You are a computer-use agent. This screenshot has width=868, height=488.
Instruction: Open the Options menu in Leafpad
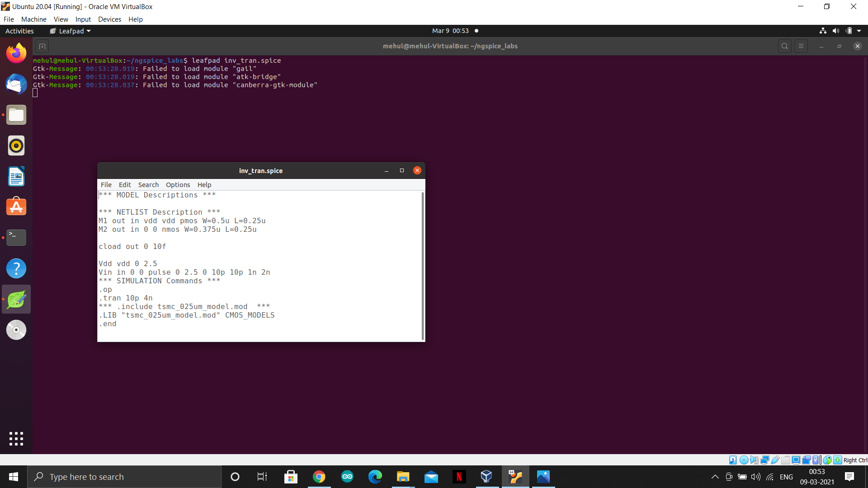(177, 184)
